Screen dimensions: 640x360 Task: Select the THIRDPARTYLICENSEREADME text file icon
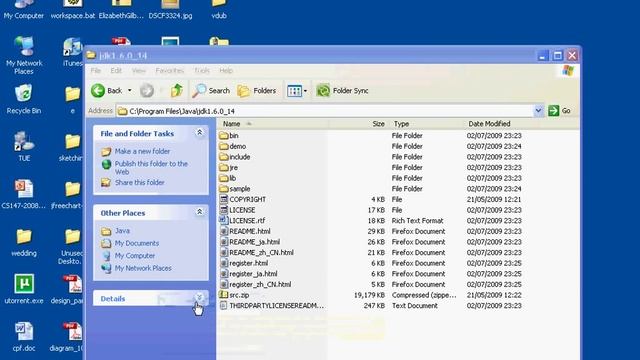(x=223, y=305)
